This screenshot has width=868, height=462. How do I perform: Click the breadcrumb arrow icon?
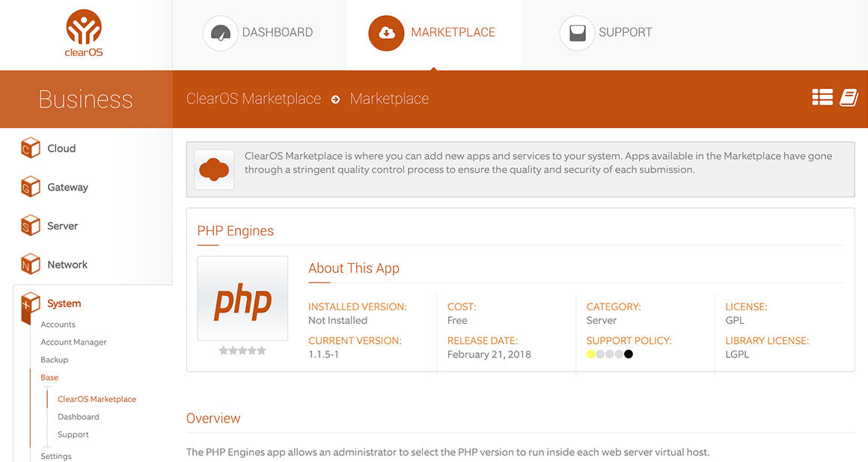click(x=335, y=99)
